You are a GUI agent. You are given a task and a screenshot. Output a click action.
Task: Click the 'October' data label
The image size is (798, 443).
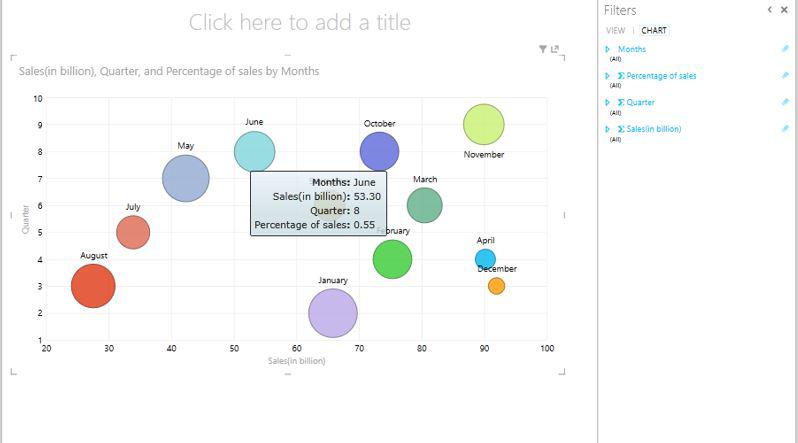point(379,124)
